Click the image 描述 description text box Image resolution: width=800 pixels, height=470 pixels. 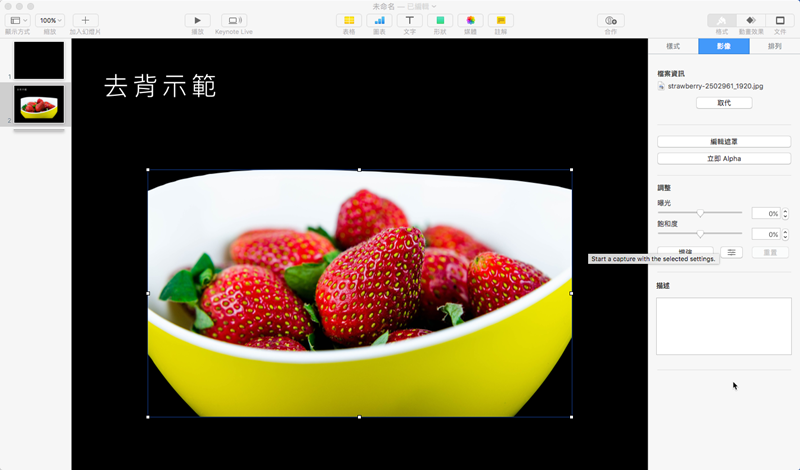pyautogui.click(x=723, y=326)
